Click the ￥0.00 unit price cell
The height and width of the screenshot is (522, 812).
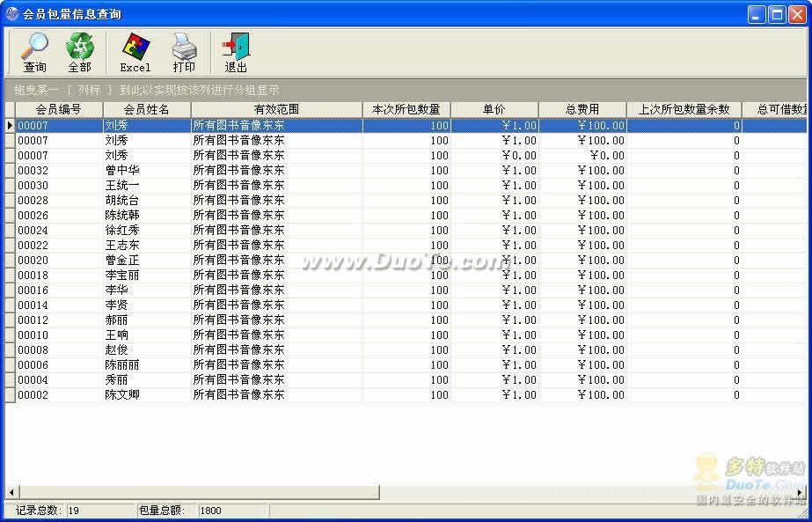coord(494,156)
